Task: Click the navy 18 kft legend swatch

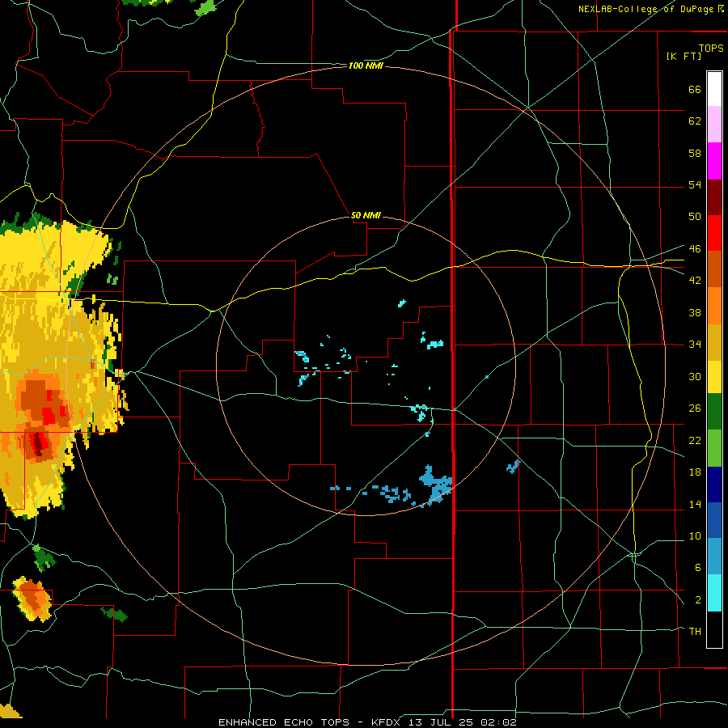Action: coord(714,485)
